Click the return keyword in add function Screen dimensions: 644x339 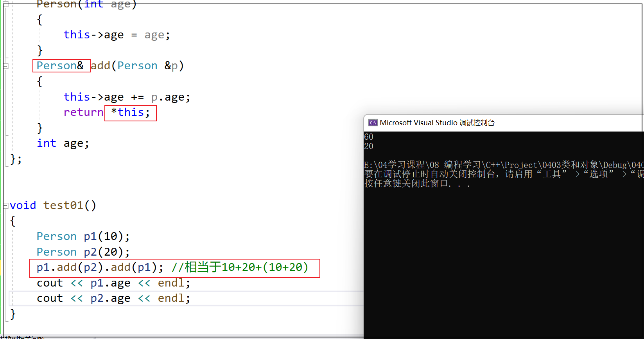83,112
